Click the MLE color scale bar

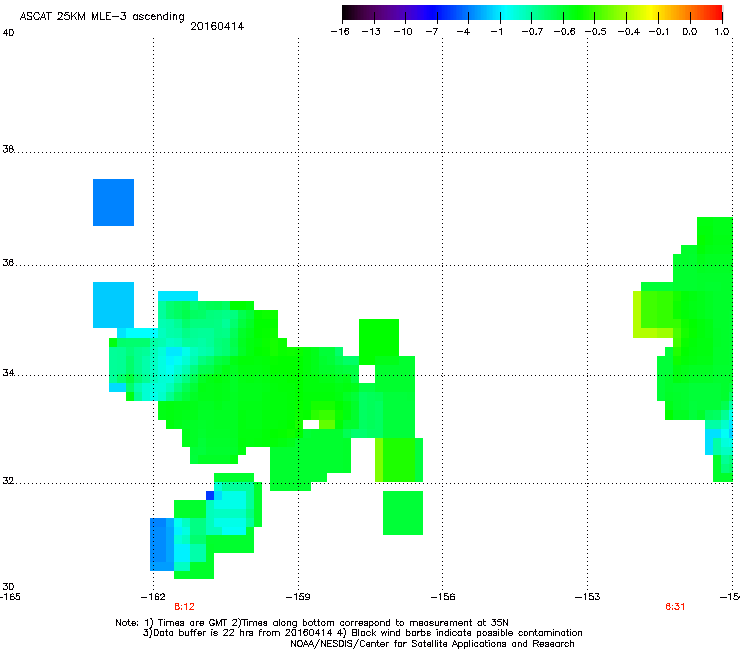tap(532, 12)
